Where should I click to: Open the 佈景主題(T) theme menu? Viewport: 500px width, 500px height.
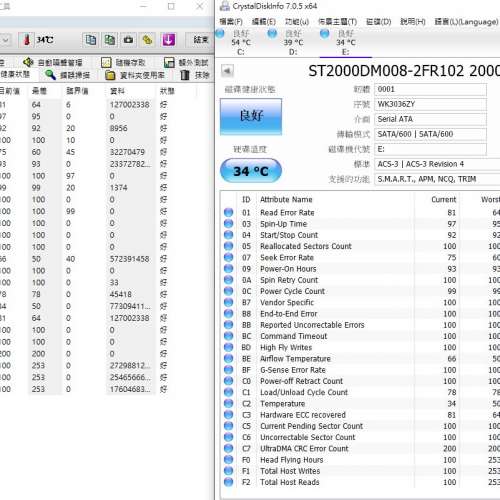pyautogui.click(x=337, y=22)
